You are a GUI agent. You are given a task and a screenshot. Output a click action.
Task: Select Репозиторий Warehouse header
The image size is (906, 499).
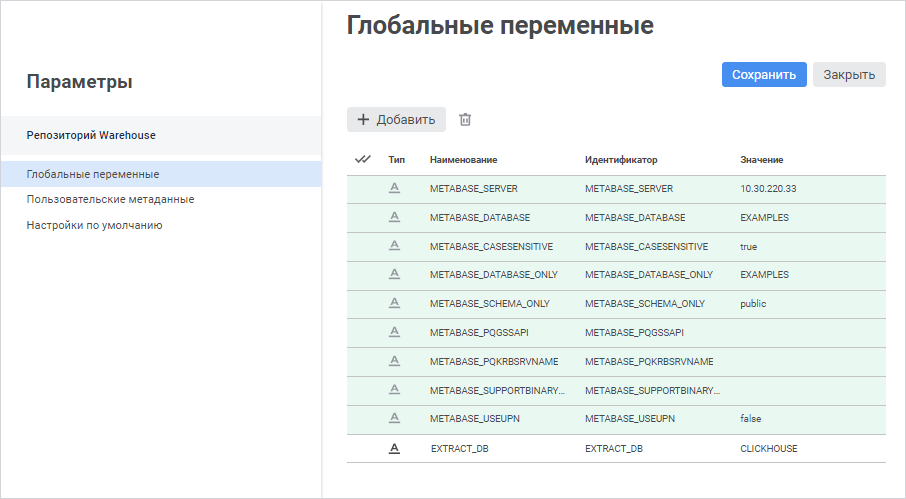pos(91,135)
